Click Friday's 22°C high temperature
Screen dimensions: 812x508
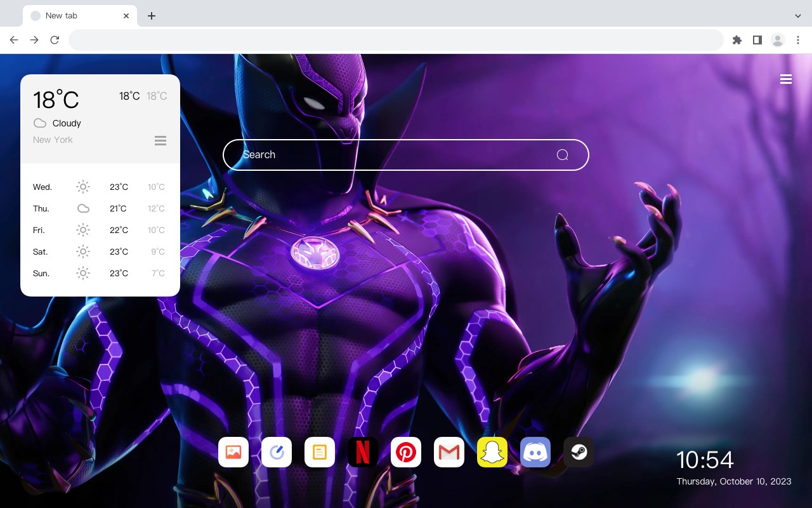[x=119, y=230]
